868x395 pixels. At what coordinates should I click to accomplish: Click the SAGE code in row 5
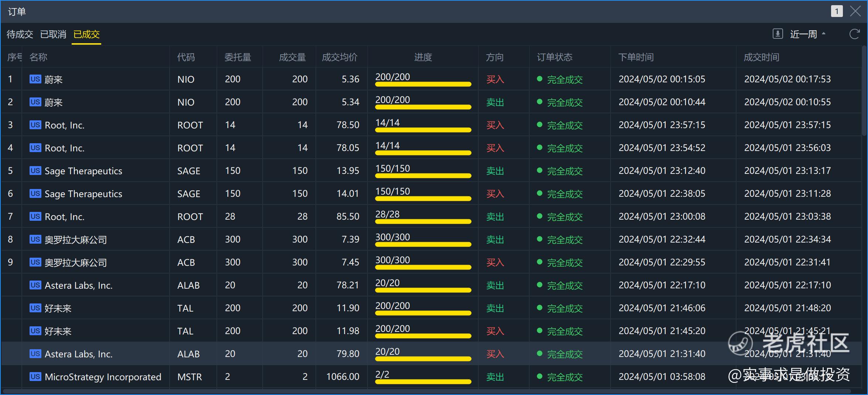pyautogui.click(x=189, y=171)
